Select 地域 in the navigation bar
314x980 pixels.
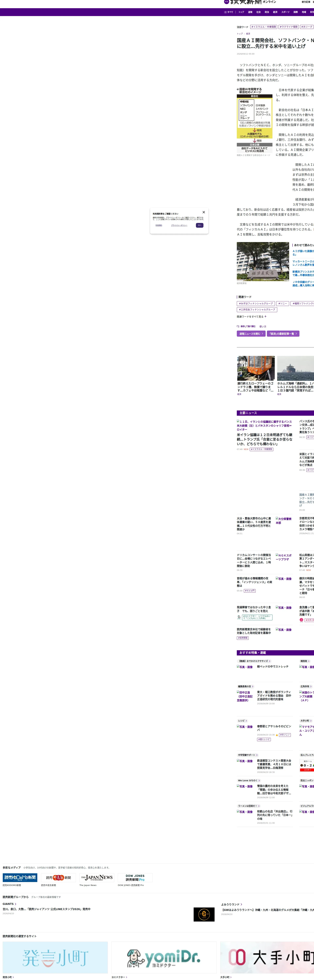click(304, 12)
